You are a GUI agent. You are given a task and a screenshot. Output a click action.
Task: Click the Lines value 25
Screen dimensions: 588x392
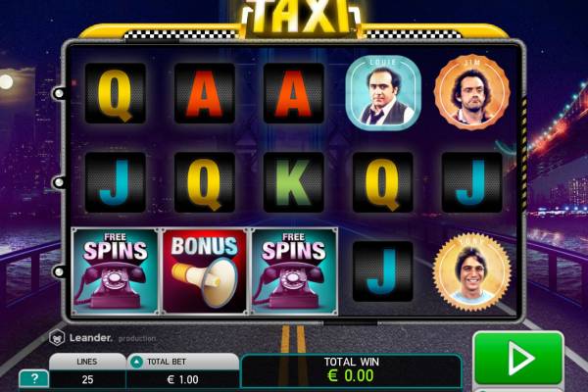coord(87,379)
